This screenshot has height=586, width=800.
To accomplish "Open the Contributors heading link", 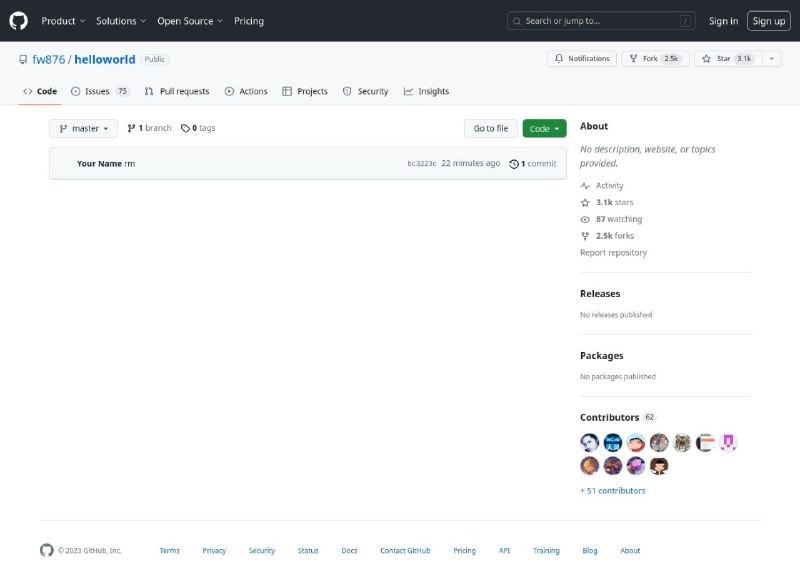I will click(x=617, y=417).
